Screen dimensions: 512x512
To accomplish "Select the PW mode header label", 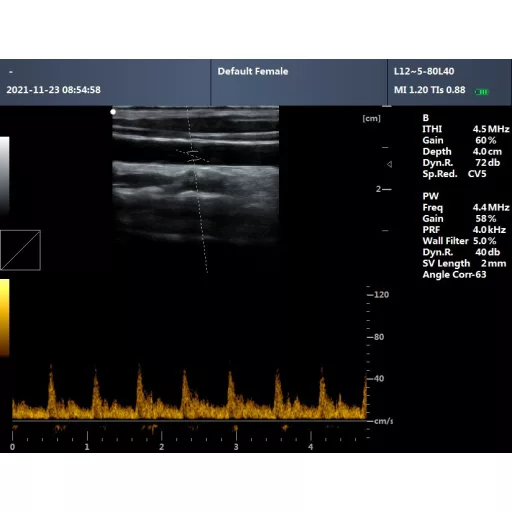I will coord(430,196).
